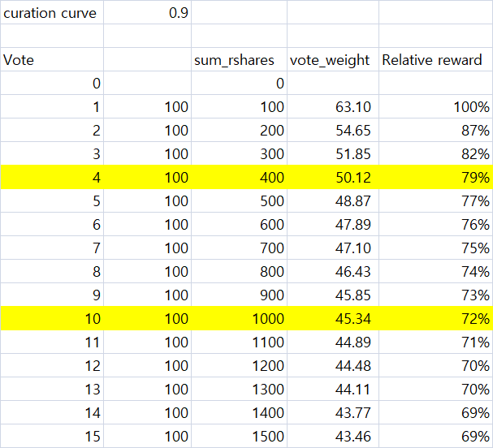The height and width of the screenshot is (448, 493).
Task: Select the Relative reward cell 87%
Action: click(x=436, y=131)
